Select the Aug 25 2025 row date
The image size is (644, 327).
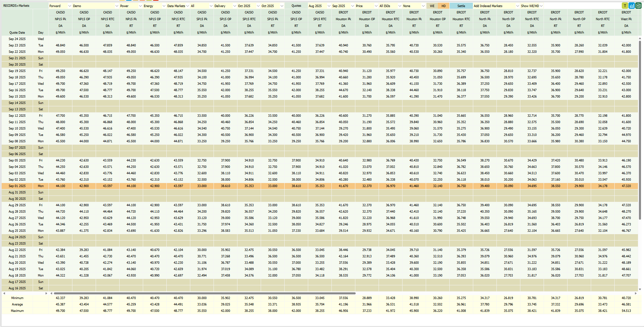tap(17, 231)
